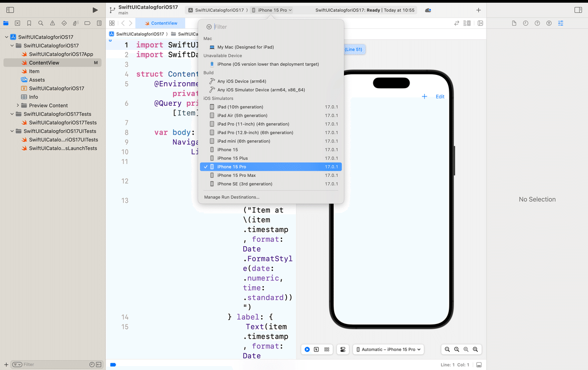Open Automatic – iPhone 15 Pro preview dropdown
588x370 pixels.
(x=389, y=349)
